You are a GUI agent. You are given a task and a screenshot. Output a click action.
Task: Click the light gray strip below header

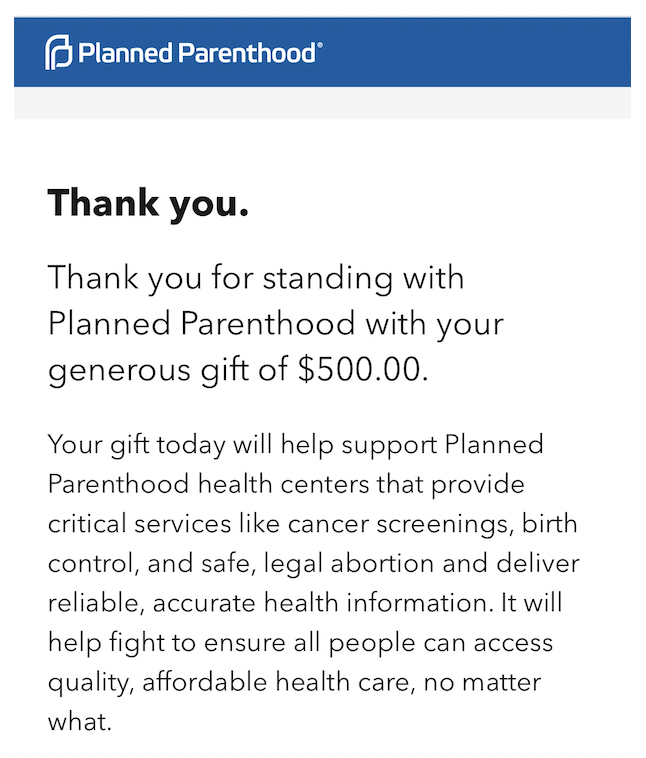tap(323, 102)
